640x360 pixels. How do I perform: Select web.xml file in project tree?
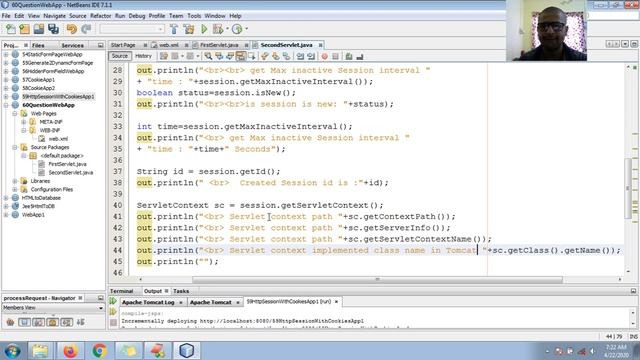[58, 139]
